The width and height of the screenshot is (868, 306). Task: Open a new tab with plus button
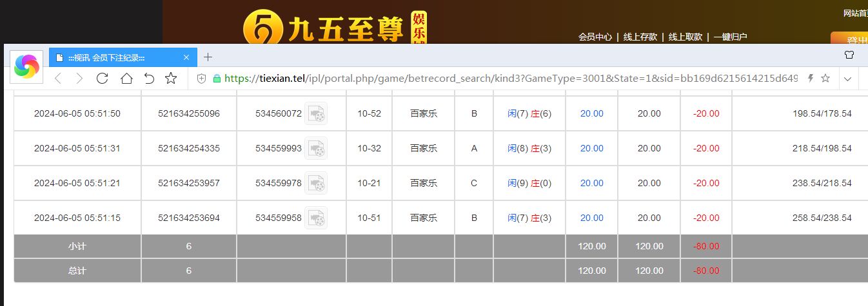coord(208,57)
